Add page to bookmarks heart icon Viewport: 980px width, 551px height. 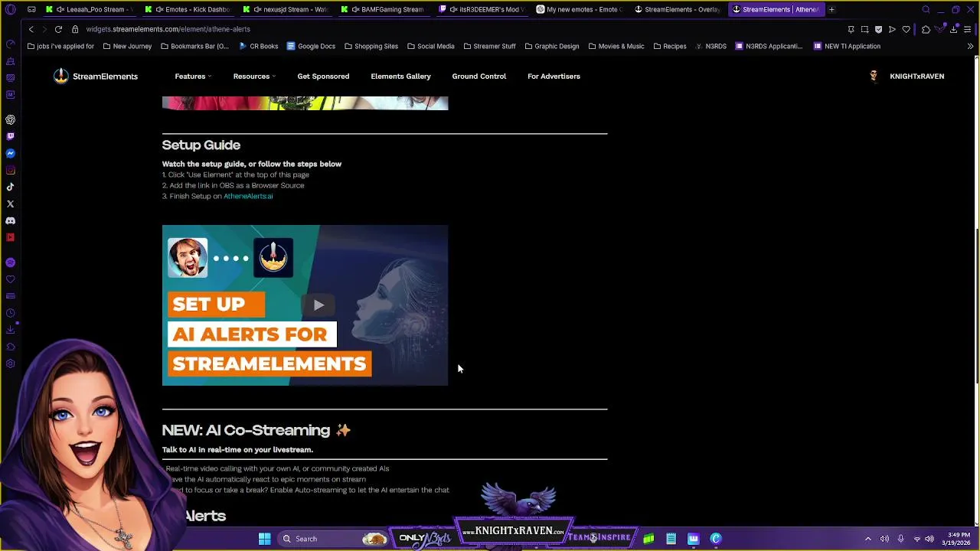tap(906, 29)
